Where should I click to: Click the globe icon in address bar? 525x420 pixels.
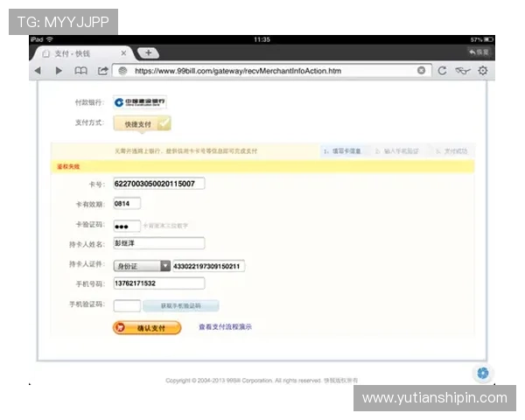pyautogui.click(x=122, y=71)
